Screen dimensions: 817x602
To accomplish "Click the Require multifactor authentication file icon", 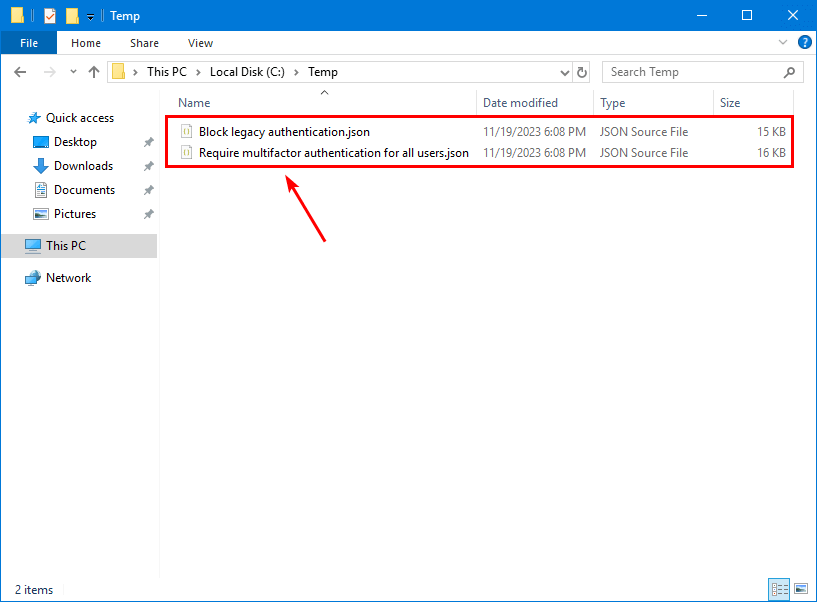I will [186, 152].
